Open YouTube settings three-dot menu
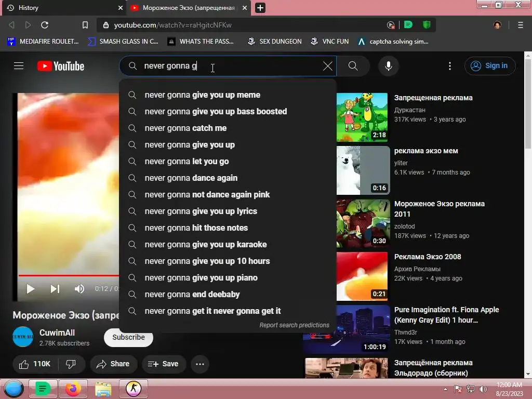Viewport: 532px width, 399px height. [450, 66]
